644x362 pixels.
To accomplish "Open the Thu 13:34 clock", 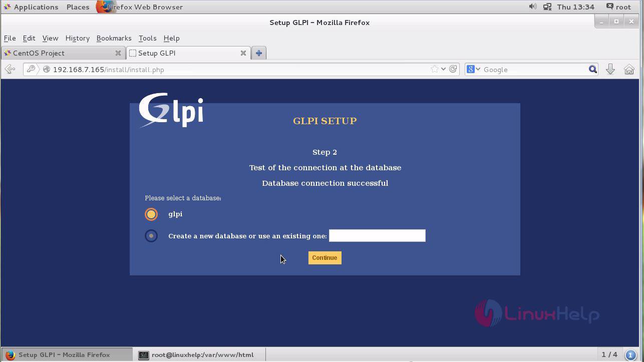I will tap(575, 7).
